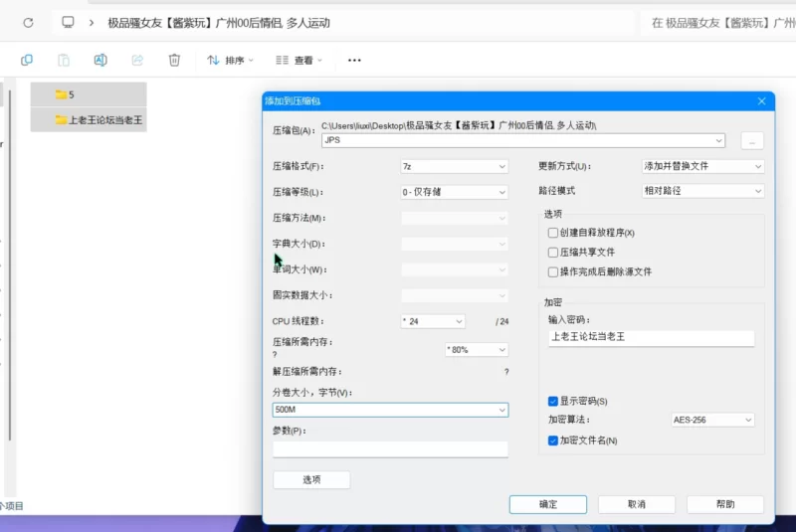Click the share icon in Explorer toolbar
The height and width of the screenshot is (532, 796).
(137, 60)
